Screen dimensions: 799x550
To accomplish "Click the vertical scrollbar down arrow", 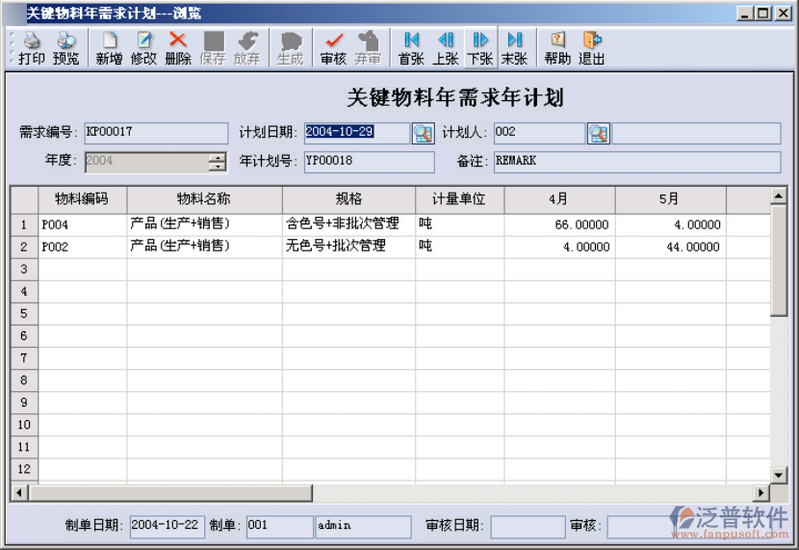I will pyautogui.click(x=779, y=473).
